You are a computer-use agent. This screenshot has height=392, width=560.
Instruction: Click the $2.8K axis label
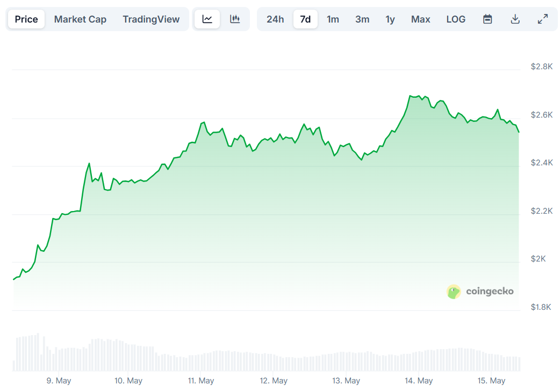[539, 67]
